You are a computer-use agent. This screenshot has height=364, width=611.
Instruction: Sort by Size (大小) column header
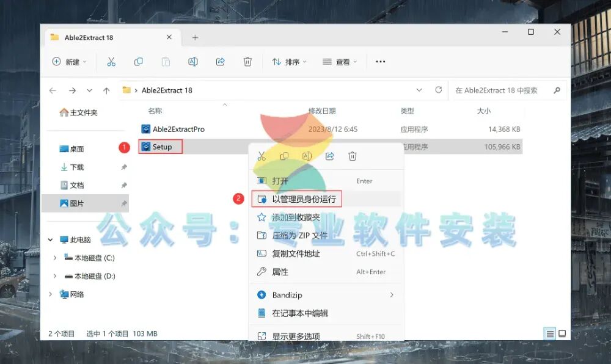click(483, 111)
